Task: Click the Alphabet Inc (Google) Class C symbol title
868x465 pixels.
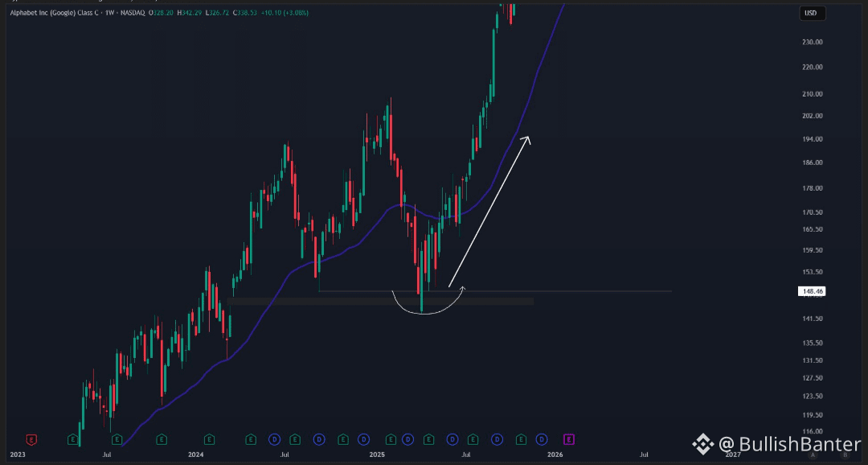Action: tap(55, 13)
